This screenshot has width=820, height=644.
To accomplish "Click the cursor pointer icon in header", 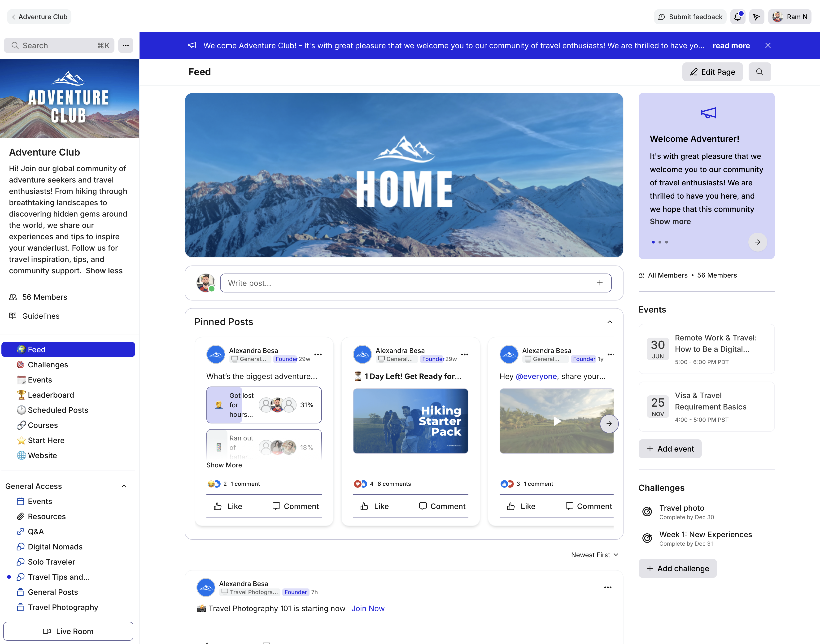I will [x=756, y=17].
